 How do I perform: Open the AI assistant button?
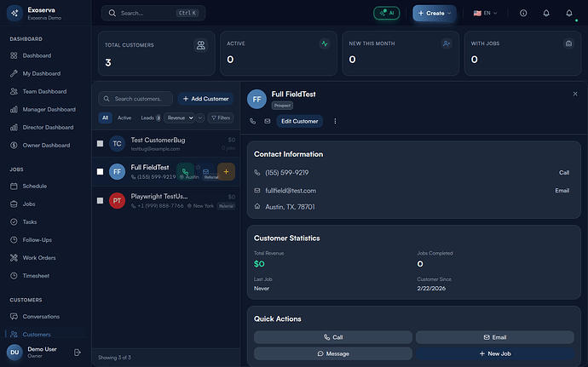tap(386, 13)
